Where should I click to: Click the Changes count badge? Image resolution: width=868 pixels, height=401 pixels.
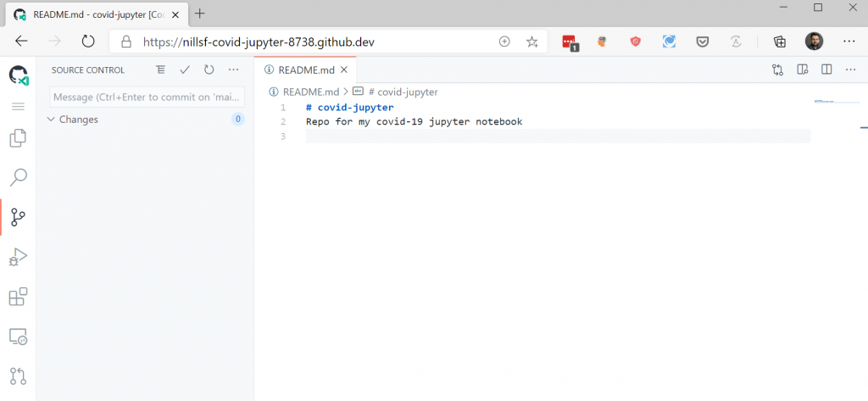point(237,119)
